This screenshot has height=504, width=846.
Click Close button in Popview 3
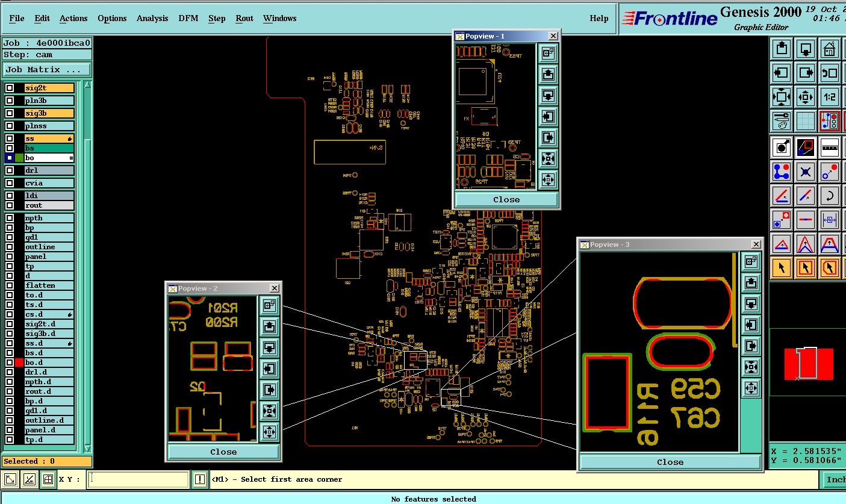pos(670,462)
